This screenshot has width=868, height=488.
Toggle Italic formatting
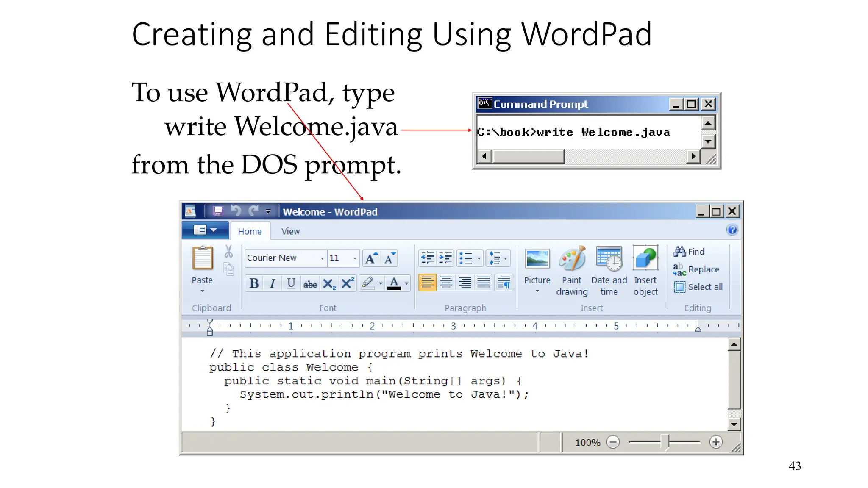273,283
